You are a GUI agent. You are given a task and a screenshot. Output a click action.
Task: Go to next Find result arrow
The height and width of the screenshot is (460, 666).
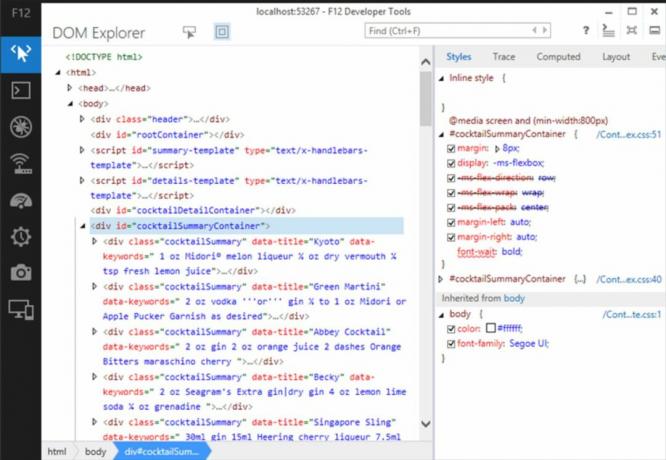pyautogui.click(x=545, y=31)
